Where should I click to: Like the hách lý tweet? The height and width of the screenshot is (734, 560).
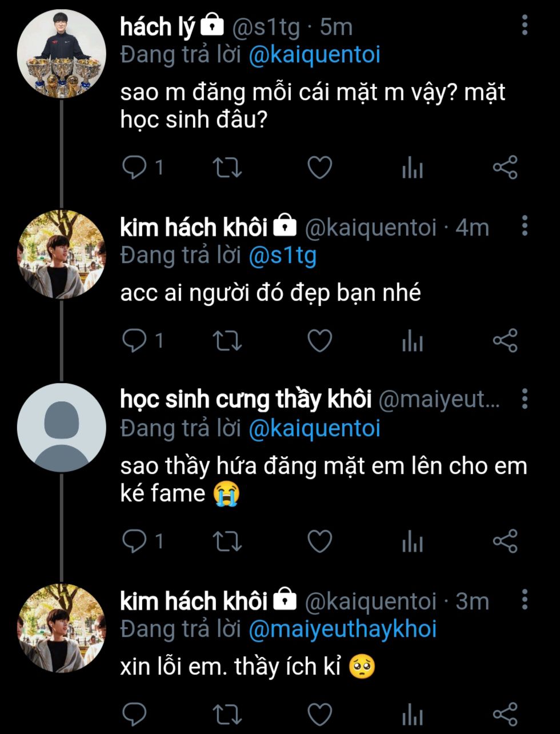319,167
